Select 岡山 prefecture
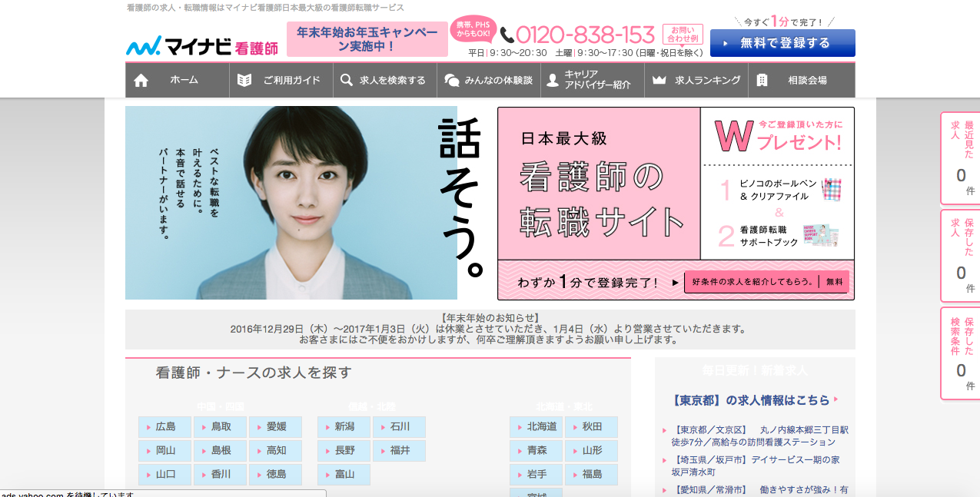Screen dimensions: 980x497 pos(165,451)
